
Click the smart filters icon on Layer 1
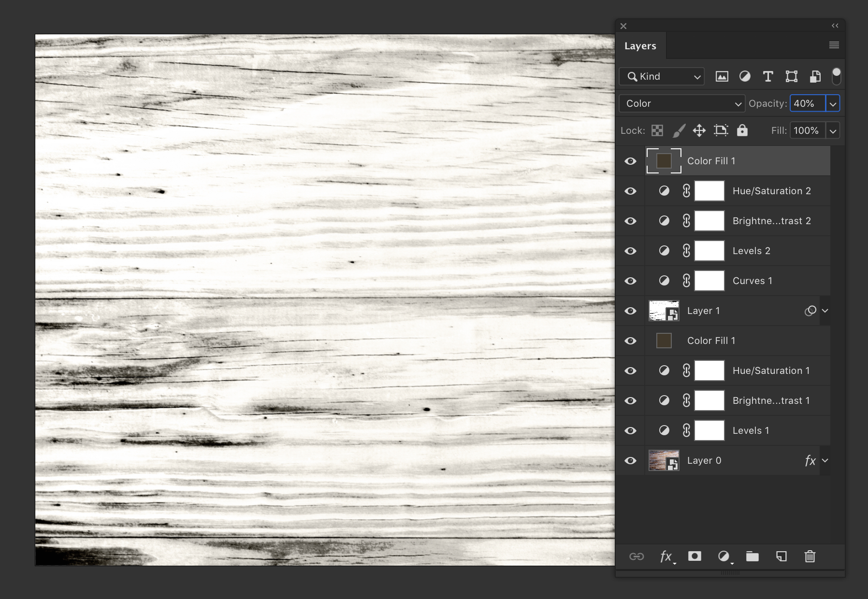(810, 311)
